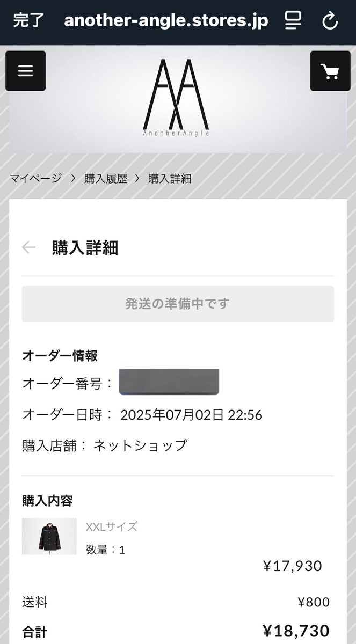The height and width of the screenshot is (644, 356).
Task: Tap the another-angle.stores.jp address bar
Action: pos(166,21)
